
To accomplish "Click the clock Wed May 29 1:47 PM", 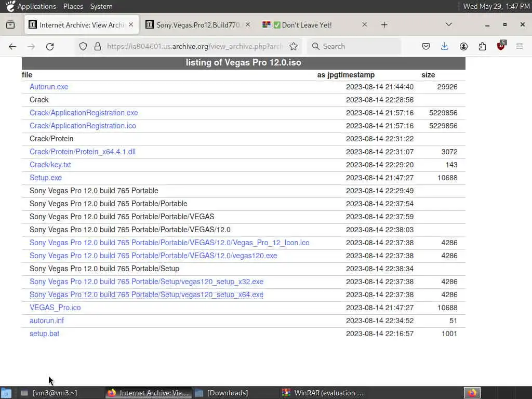I will (496, 6).
